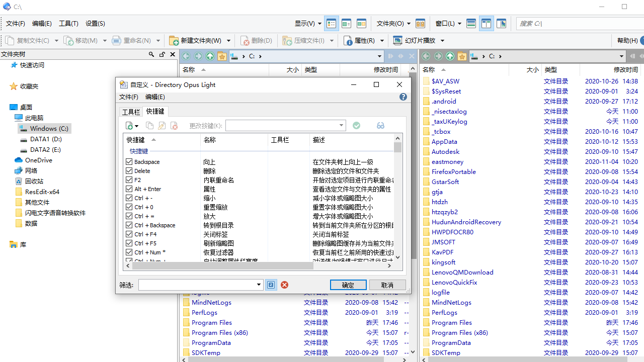The image size is (644, 362).
Task: Open the left pane path history dropdown
Action: 380,56
